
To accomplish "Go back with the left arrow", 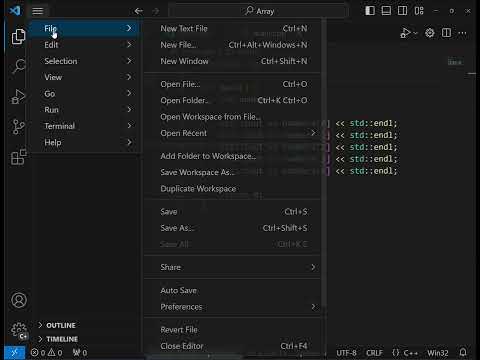I will [x=139, y=11].
